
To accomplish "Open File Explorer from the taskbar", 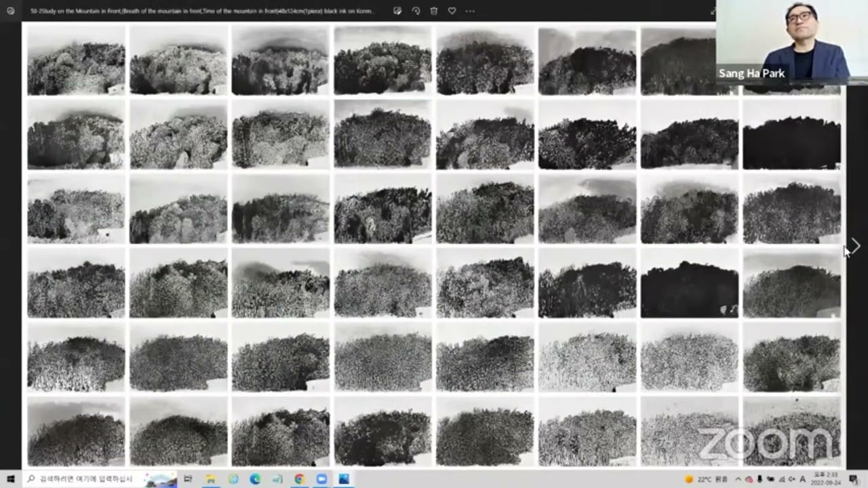I will pyautogui.click(x=211, y=479).
